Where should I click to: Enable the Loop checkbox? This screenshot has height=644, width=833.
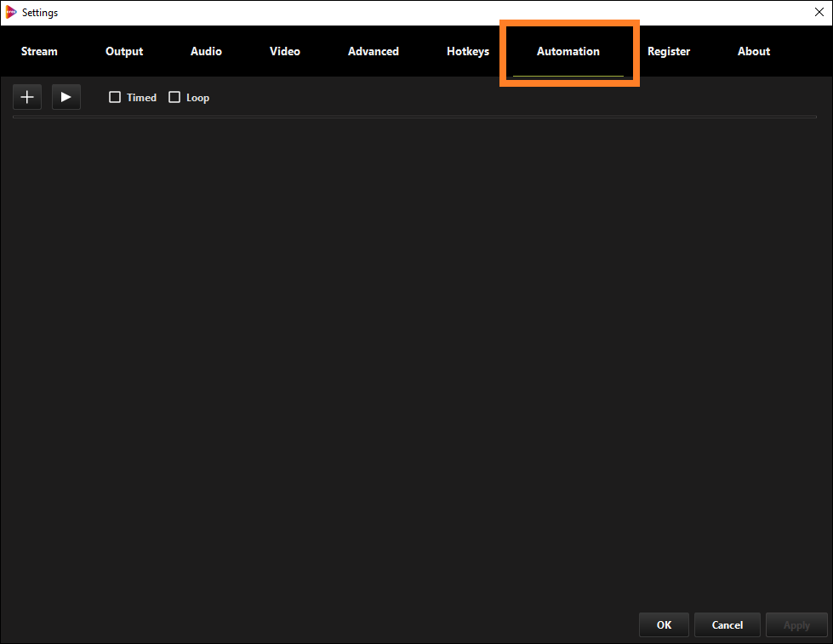pyautogui.click(x=174, y=97)
